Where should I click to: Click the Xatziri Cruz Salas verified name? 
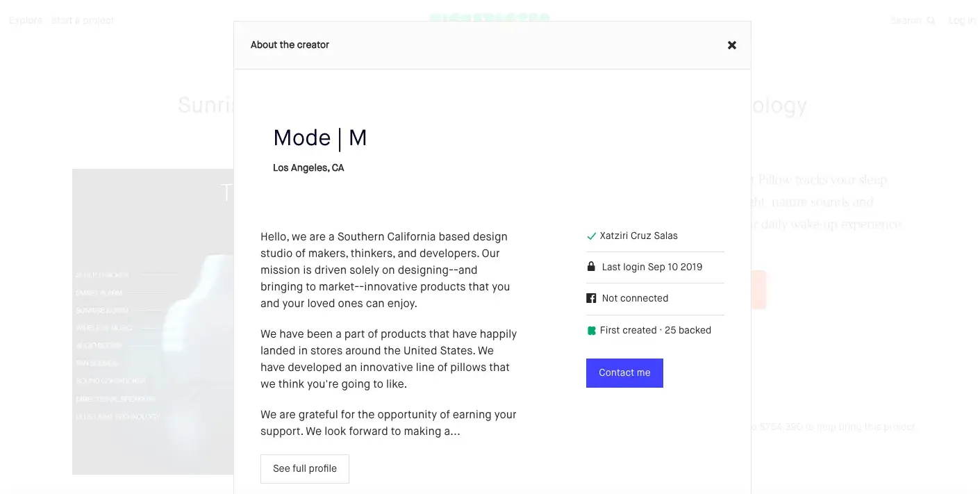pyautogui.click(x=638, y=236)
